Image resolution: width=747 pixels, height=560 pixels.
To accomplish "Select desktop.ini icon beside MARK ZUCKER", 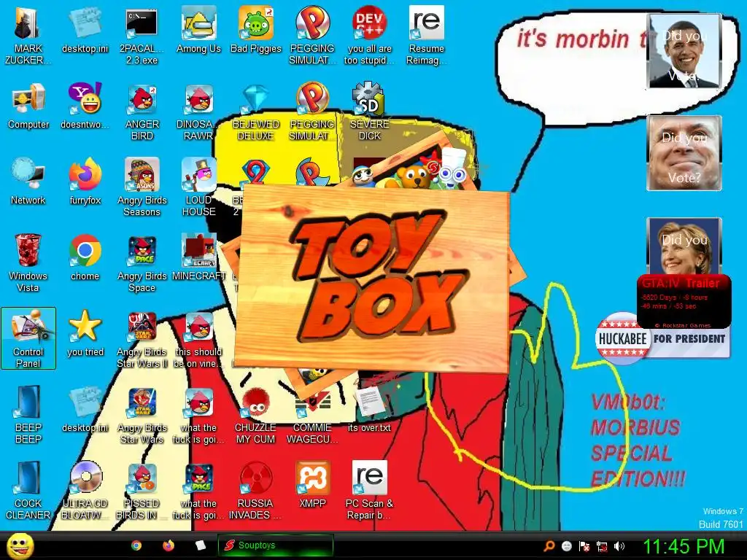I will tap(85, 29).
